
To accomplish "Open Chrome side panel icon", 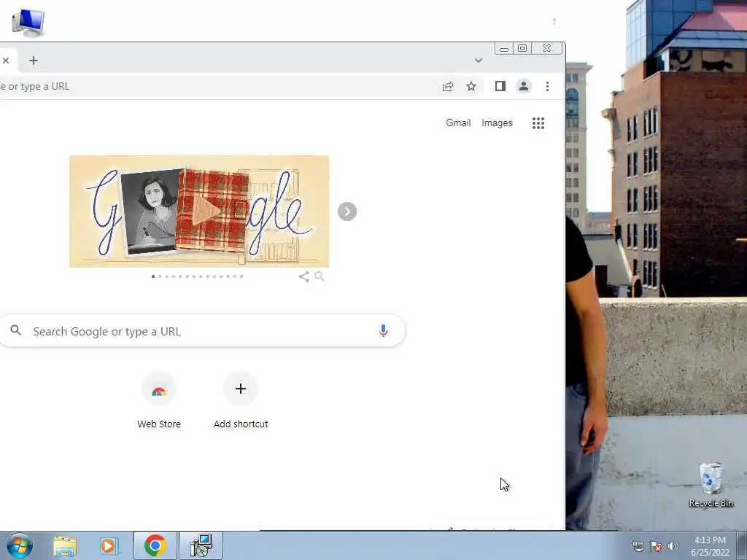I will pyautogui.click(x=500, y=86).
